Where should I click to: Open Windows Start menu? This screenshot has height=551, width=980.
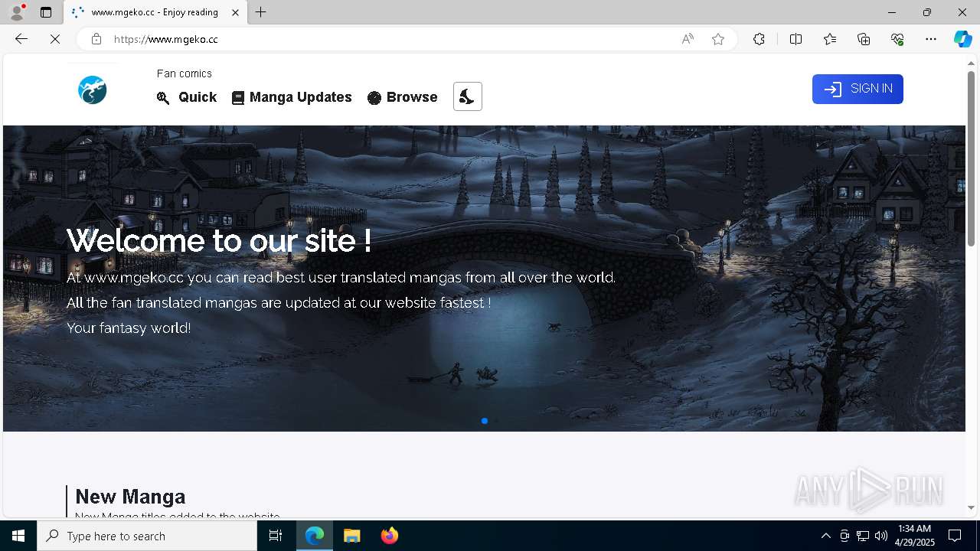click(x=18, y=536)
